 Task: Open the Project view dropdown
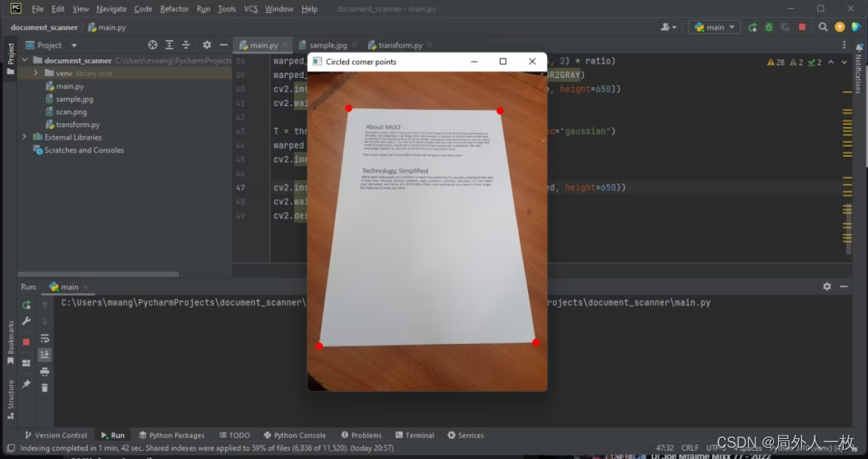point(51,45)
